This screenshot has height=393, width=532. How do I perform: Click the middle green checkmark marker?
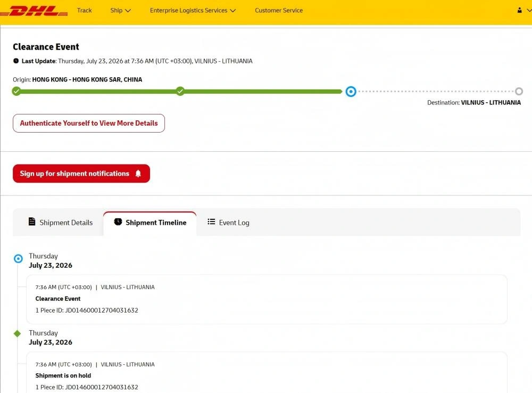pos(180,91)
